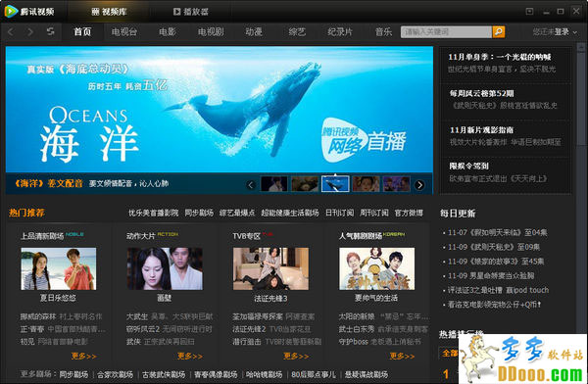Open 80后那点事儿 in bottom links
This screenshot has width=588, height=384.
click(314, 374)
